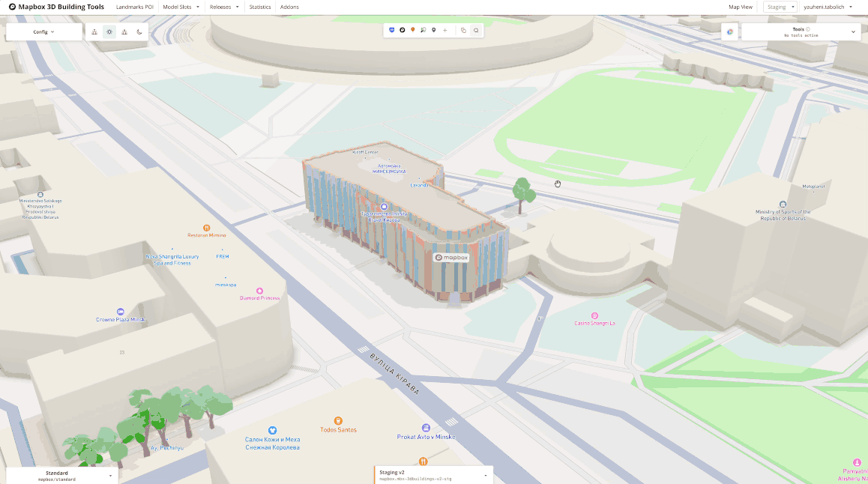Click the Kraft Center label
This screenshot has width=868, height=484.
(365, 152)
